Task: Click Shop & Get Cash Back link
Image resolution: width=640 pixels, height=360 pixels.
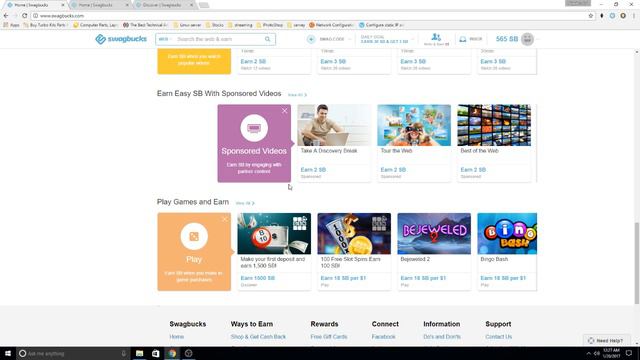Action: pos(258,337)
